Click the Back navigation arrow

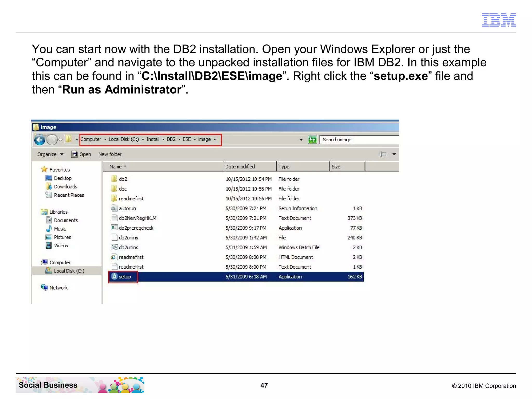coord(39,140)
